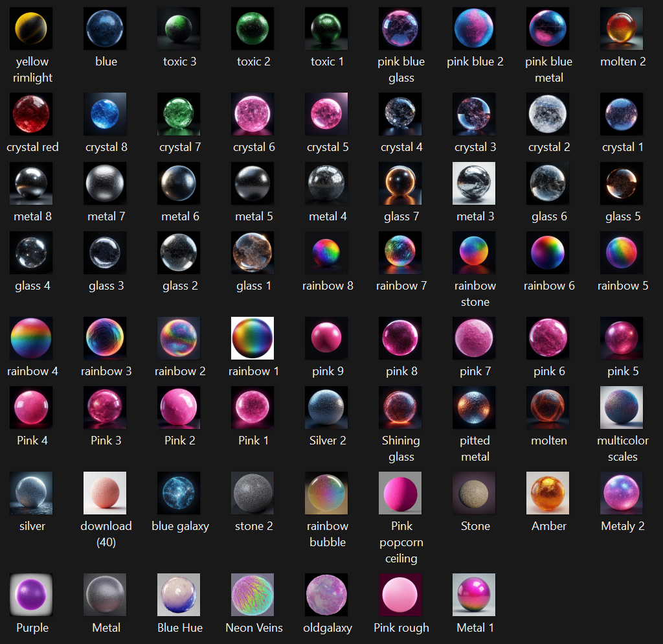This screenshot has width=663, height=644.
Task: Open the crystal red material file
Action: (31, 114)
